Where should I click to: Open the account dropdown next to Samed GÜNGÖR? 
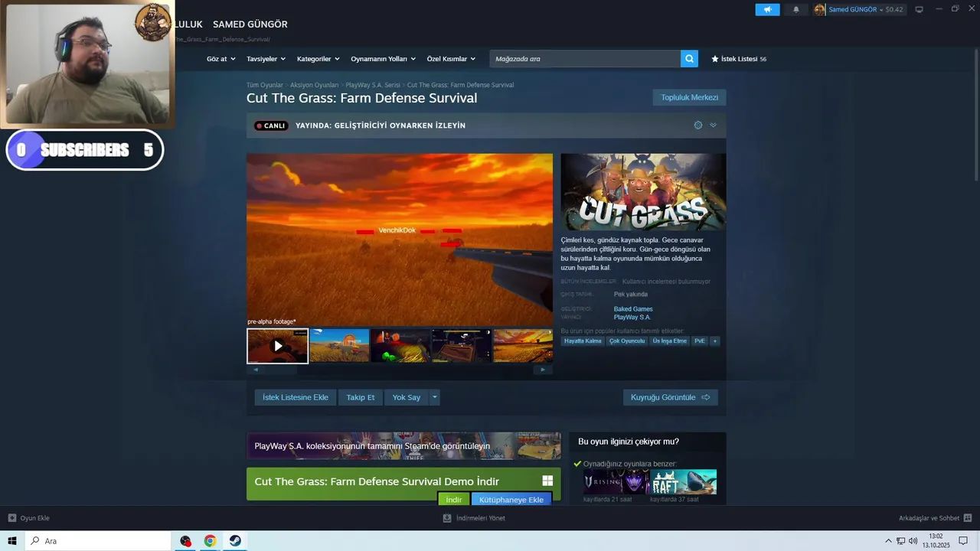(881, 9)
